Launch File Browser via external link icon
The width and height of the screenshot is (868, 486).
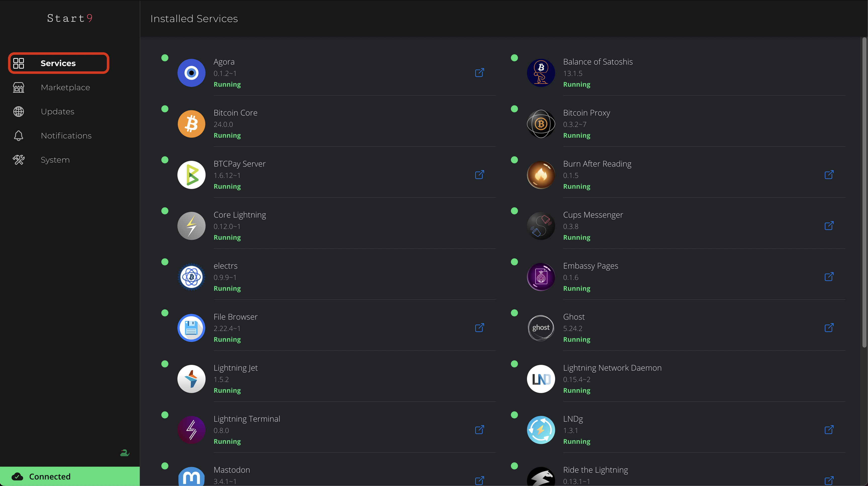(x=479, y=328)
